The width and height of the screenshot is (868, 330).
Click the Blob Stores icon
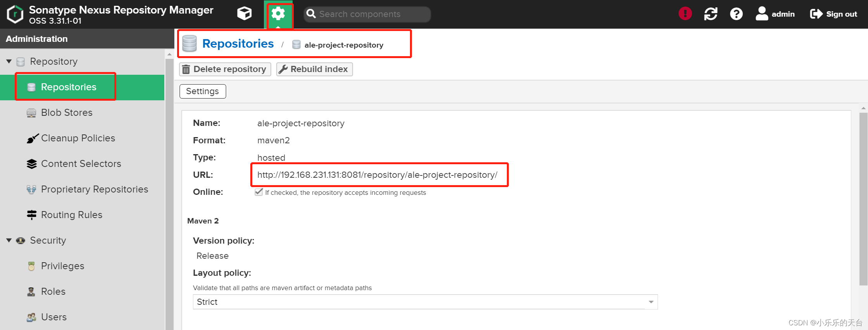click(x=31, y=113)
